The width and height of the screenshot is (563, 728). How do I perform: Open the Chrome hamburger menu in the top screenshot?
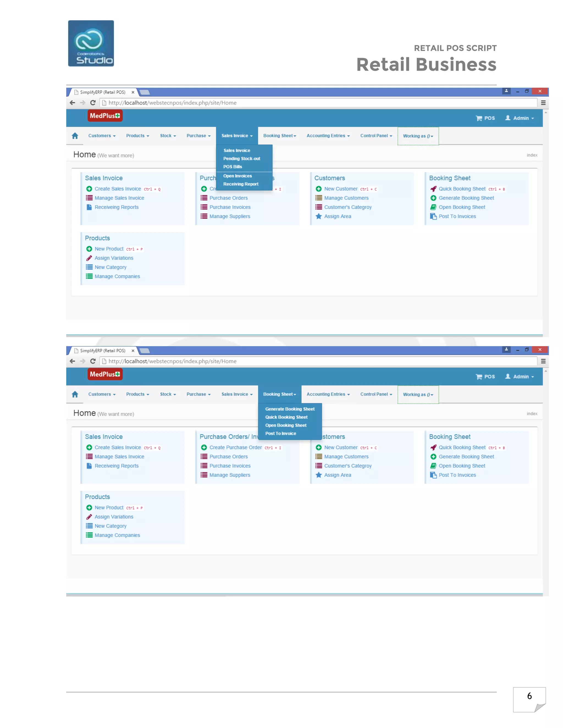click(543, 103)
